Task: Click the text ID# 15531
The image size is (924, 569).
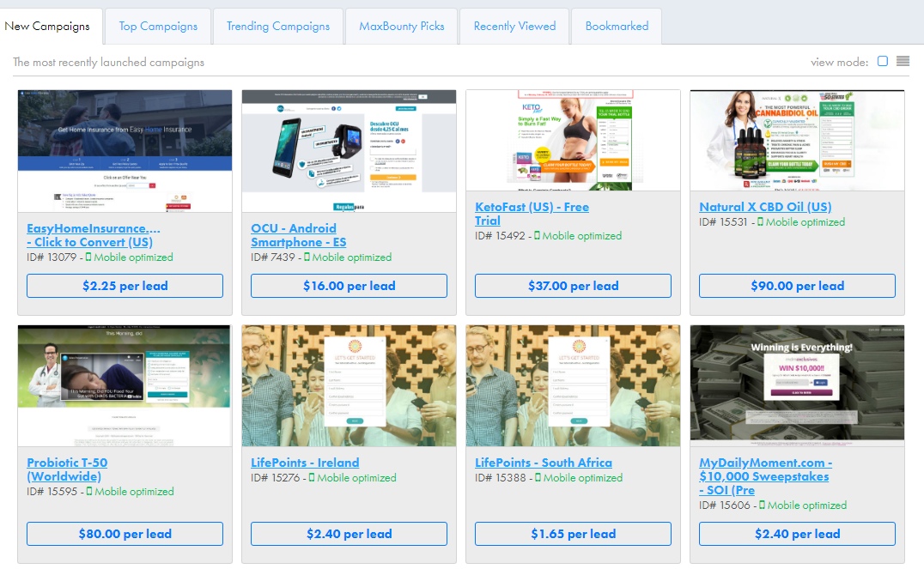Action: pyautogui.click(x=723, y=222)
